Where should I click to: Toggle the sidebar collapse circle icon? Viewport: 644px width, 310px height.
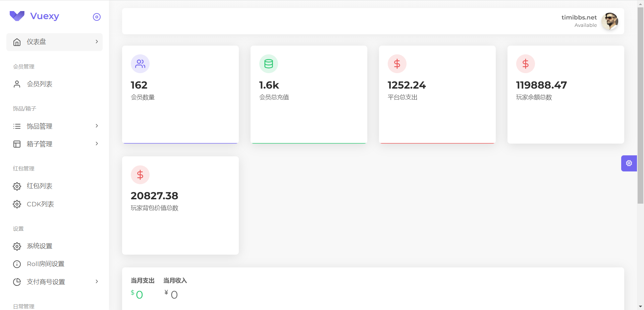(x=97, y=17)
